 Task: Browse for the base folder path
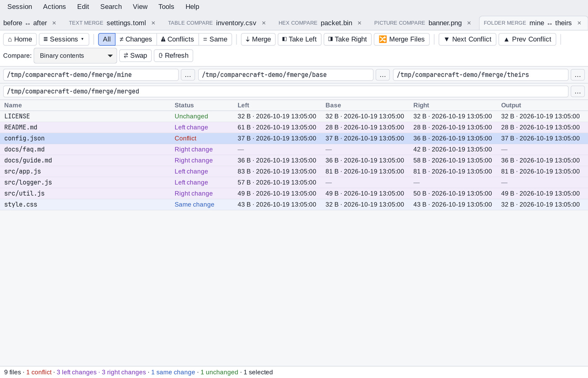383,75
